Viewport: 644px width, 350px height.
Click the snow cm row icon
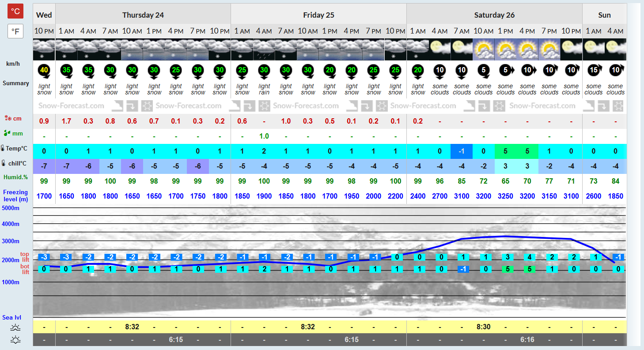tap(7, 118)
